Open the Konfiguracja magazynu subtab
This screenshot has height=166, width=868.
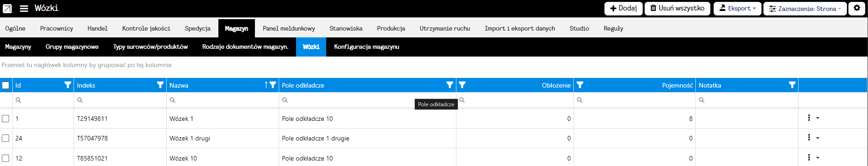point(366,47)
